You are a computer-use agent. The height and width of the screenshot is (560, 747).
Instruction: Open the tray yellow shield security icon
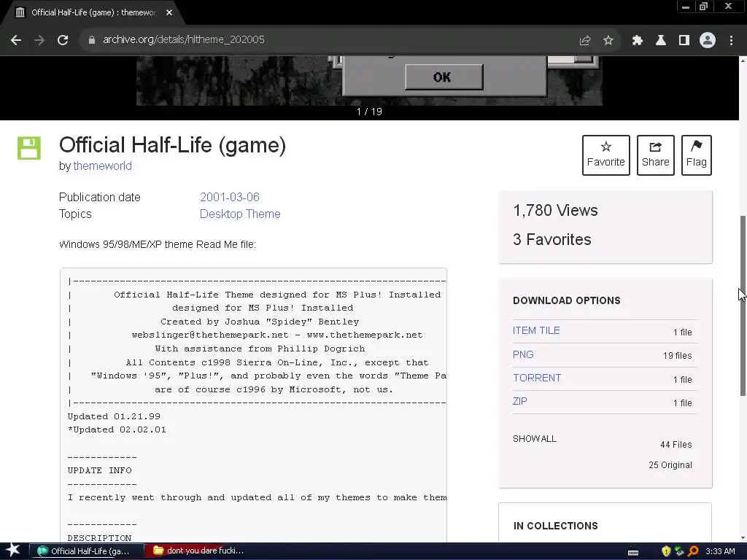[666, 551]
